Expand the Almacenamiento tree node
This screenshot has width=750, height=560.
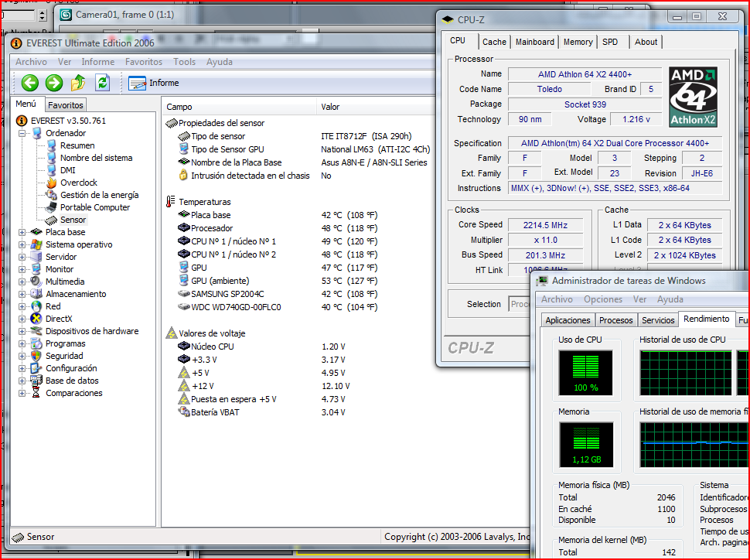coord(22,295)
